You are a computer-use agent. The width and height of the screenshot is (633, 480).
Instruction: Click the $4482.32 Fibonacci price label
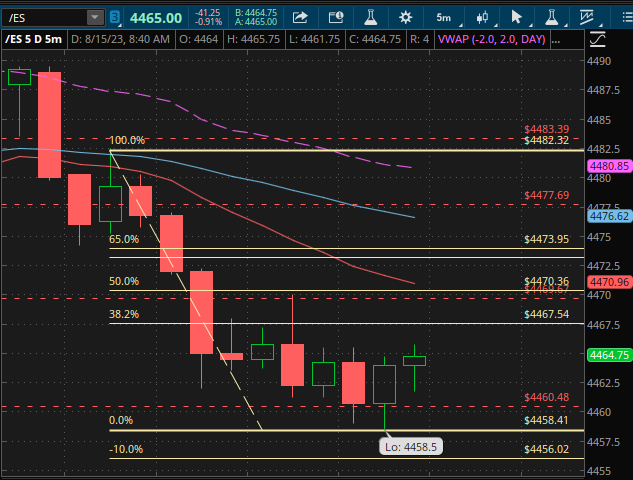tap(547, 140)
